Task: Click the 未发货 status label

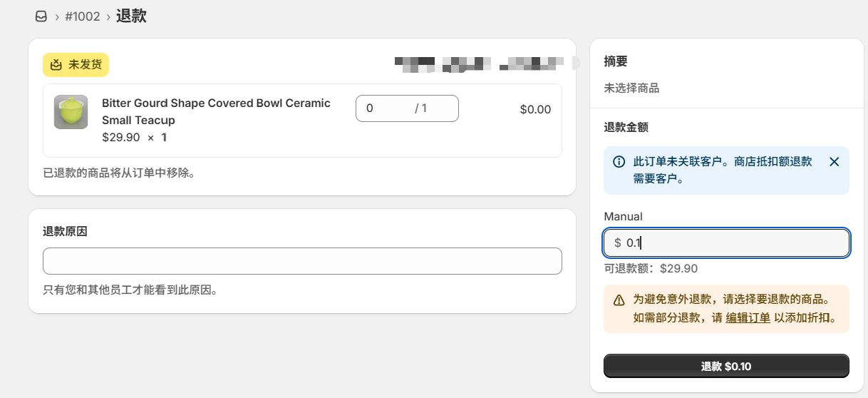Action: coord(85,65)
